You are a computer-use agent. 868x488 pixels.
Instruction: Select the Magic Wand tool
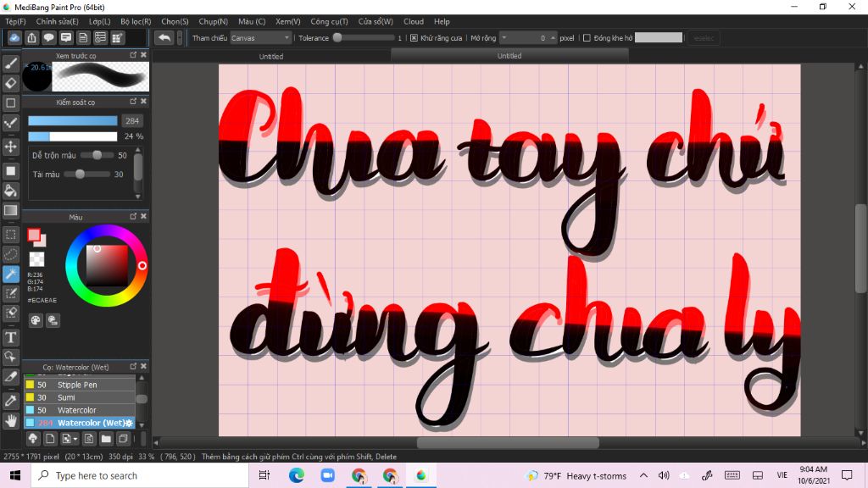pyautogui.click(x=10, y=274)
